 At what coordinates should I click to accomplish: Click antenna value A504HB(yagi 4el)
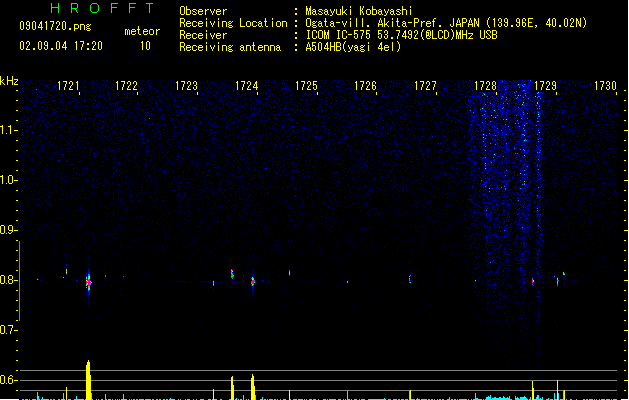353,47
